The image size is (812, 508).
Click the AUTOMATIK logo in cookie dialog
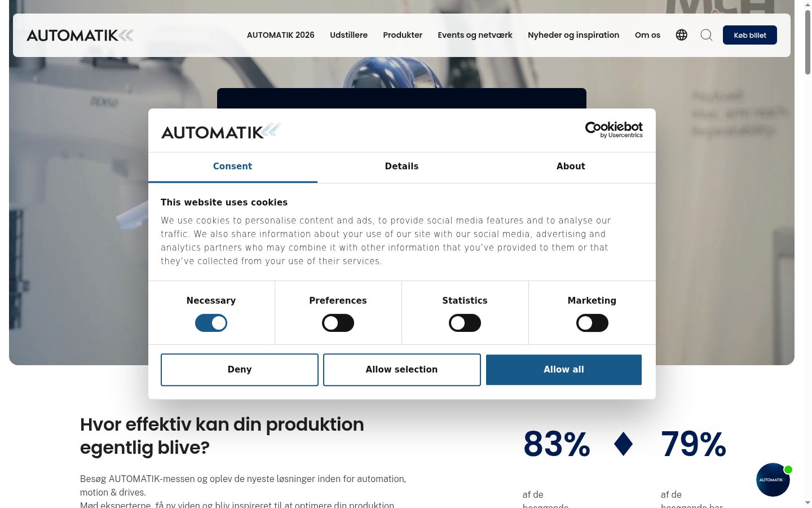[220, 131]
